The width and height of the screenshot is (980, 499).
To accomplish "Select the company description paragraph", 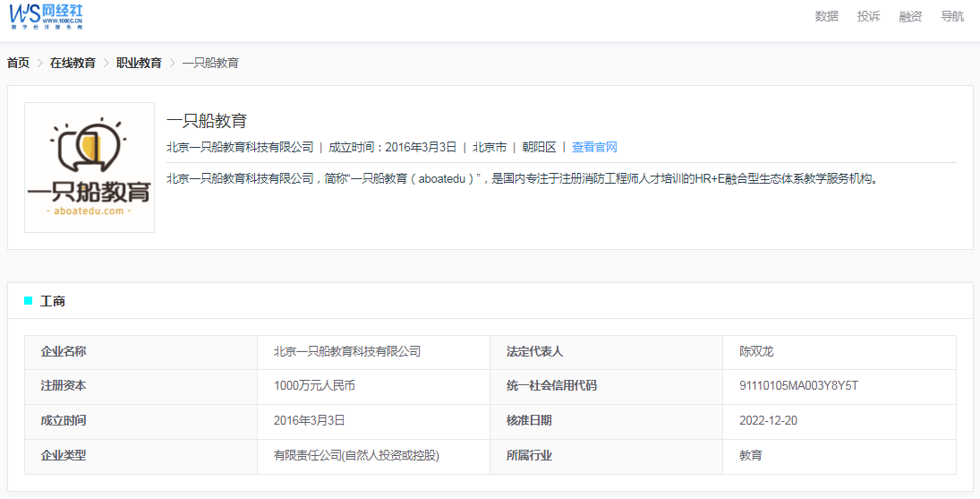I will pyautogui.click(x=523, y=179).
